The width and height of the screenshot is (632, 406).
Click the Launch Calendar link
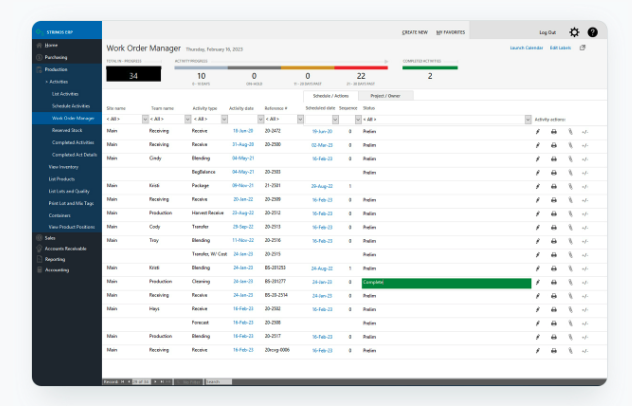click(x=526, y=48)
